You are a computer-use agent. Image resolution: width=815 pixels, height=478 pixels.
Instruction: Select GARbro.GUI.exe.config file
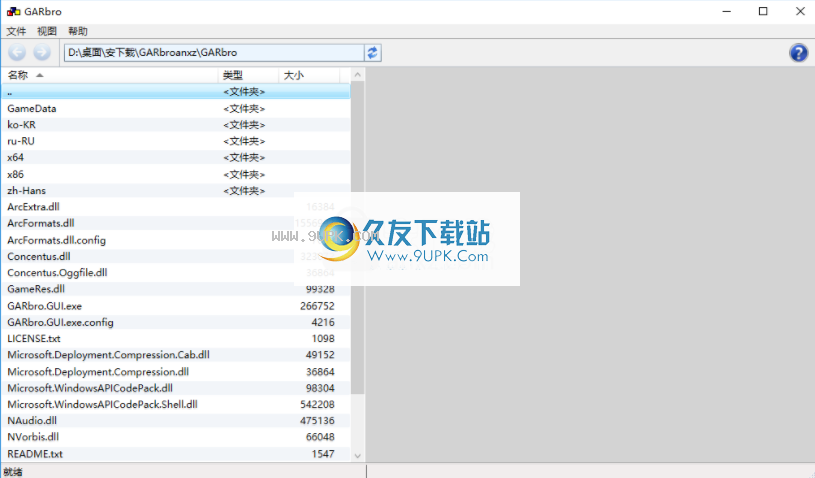coord(176,322)
